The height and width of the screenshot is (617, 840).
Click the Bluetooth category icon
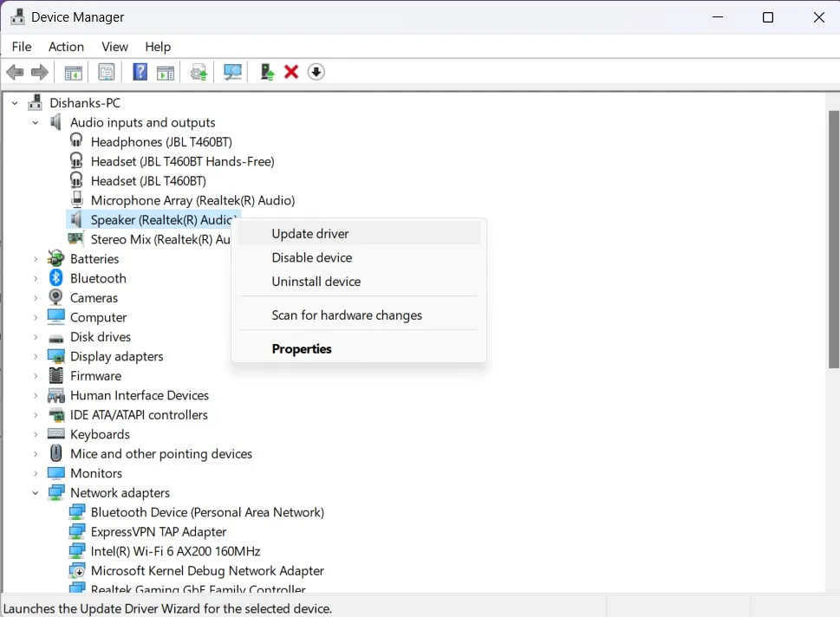pyautogui.click(x=55, y=278)
